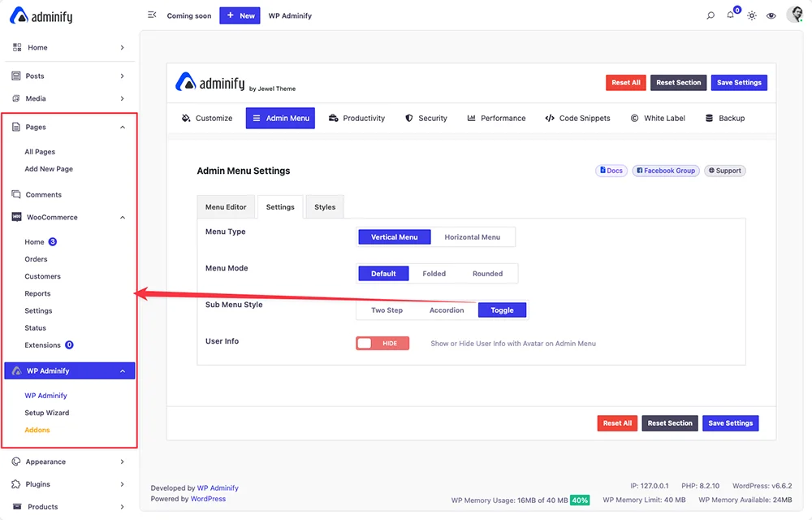Viewport: 812px width, 520px height.
Task: Set Sub Menu Style to Toggle
Action: (x=502, y=310)
